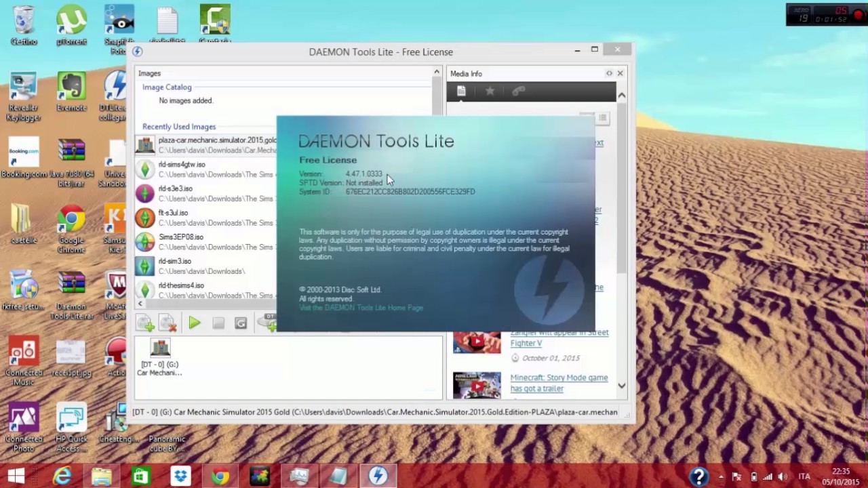Open Cestino recycle bin on desktop
This screenshot has height=488, width=868.
(x=24, y=26)
